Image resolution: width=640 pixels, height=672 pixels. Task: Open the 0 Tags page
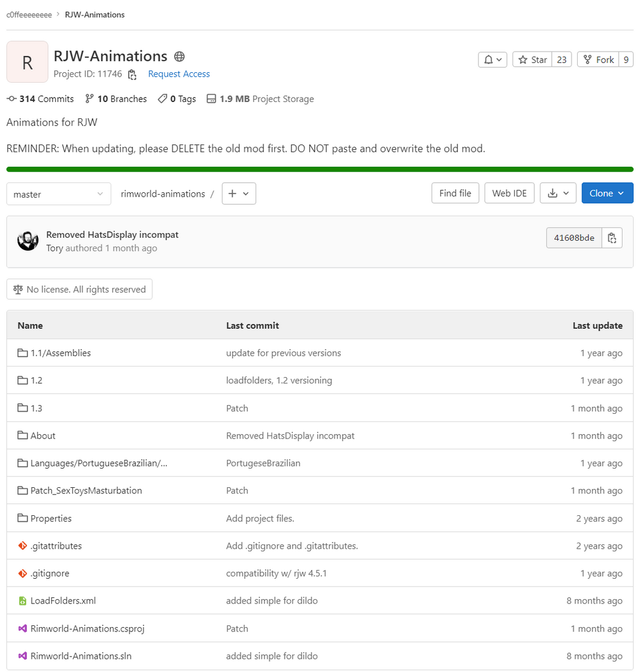pos(177,99)
